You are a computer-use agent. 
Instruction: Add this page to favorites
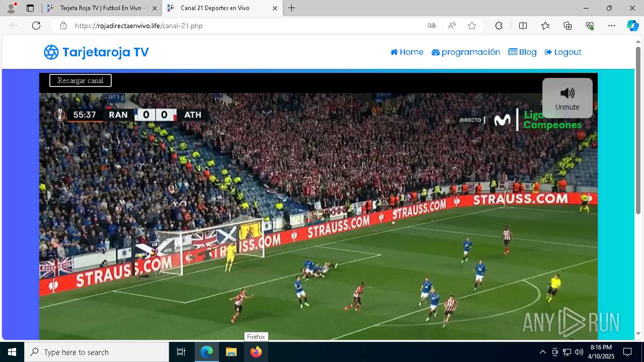[472, 26]
